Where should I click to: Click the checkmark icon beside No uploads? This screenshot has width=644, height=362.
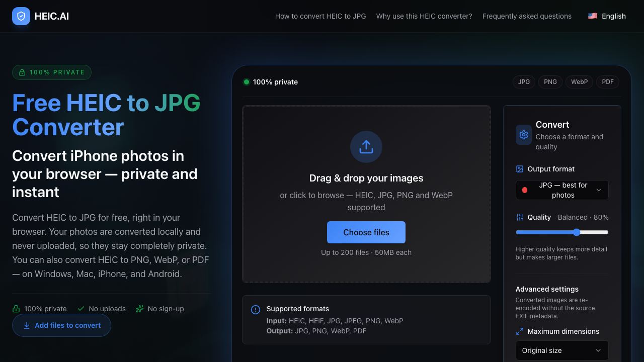click(81, 309)
